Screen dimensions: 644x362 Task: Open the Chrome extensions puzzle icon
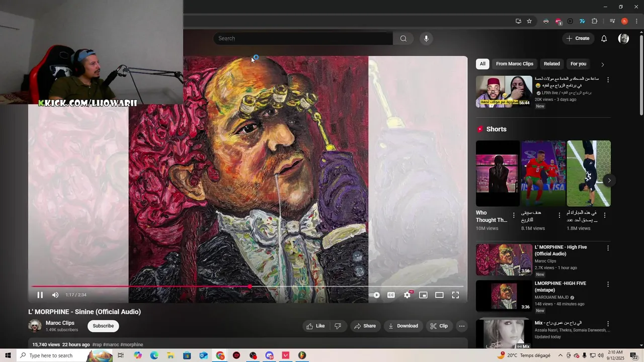tap(594, 21)
